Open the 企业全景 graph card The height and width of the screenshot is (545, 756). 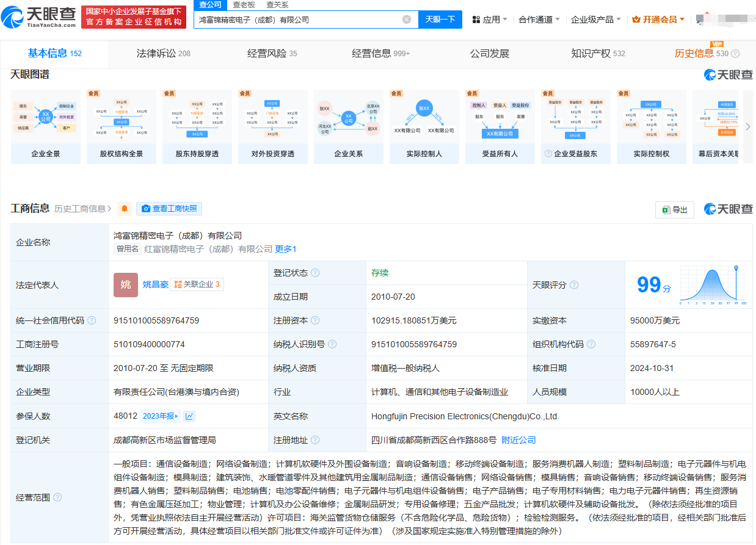coord(46,127)
